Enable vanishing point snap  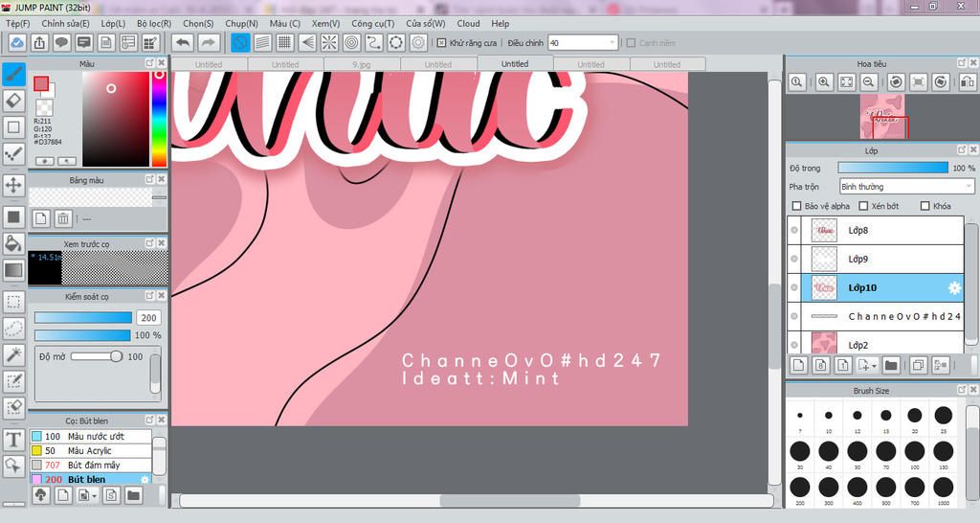coord(307,42)
